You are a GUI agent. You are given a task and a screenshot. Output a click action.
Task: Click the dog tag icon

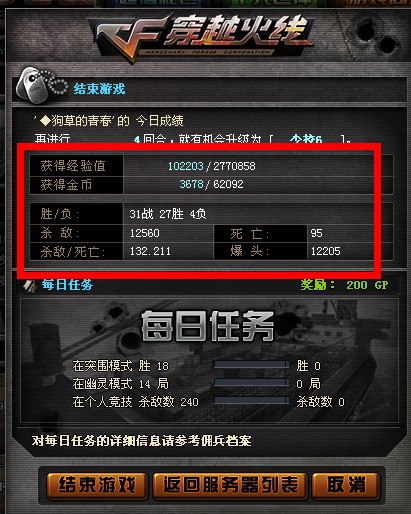41,85
